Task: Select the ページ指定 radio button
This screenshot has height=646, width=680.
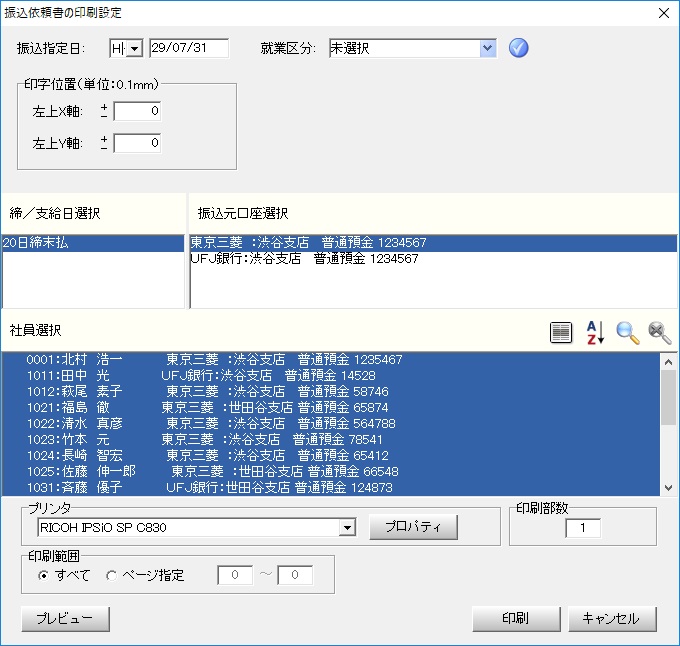Action: (111, 575)
